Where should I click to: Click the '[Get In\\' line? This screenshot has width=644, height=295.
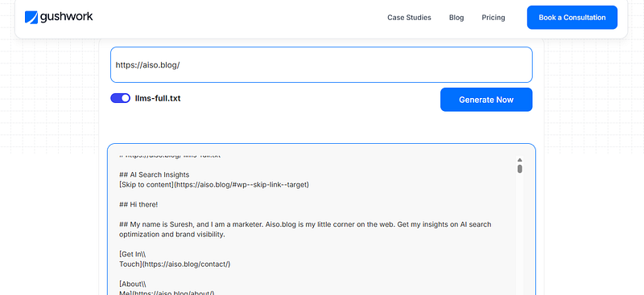132,254
